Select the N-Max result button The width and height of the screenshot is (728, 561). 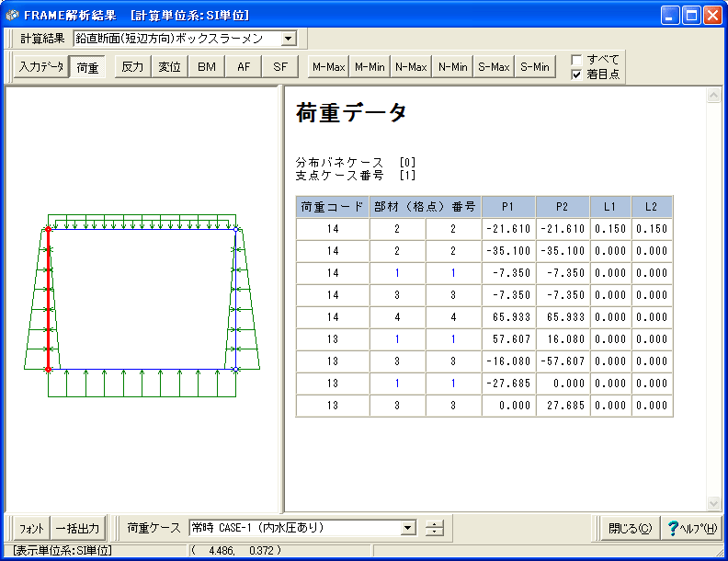411,67
